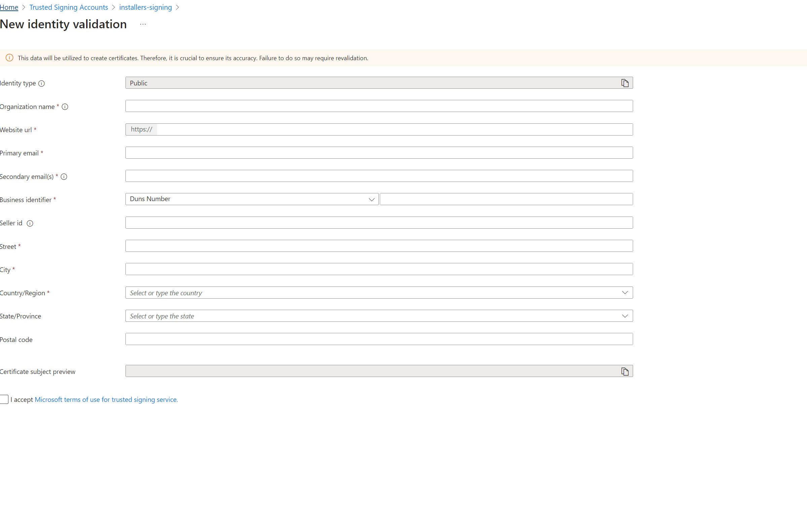This screenshot has height=532, width=807.
Task: Copy the Certificate subject preview
Action: pos(625,371)
